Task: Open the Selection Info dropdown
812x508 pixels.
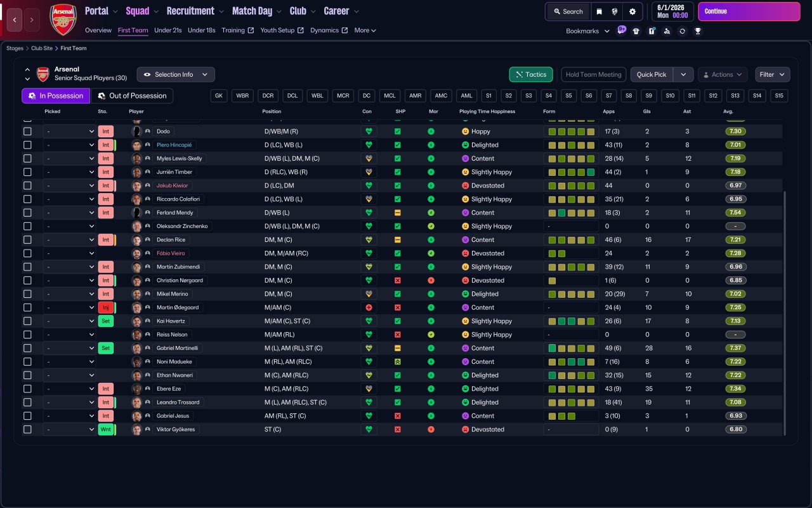Action: [x=176, y=74]
